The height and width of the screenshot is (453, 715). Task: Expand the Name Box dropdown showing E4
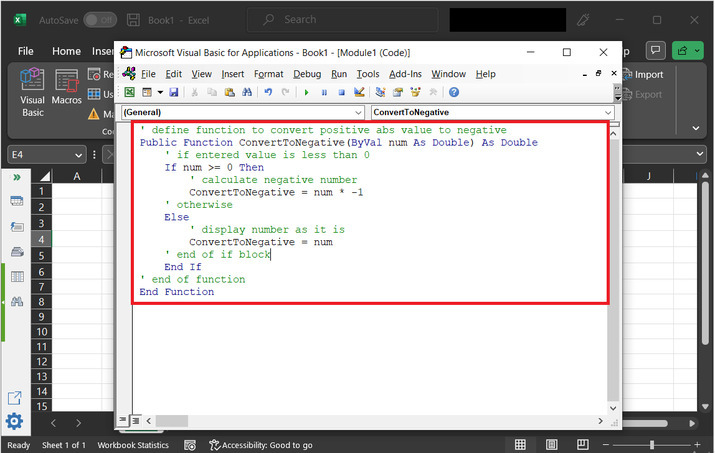point(78,155)
